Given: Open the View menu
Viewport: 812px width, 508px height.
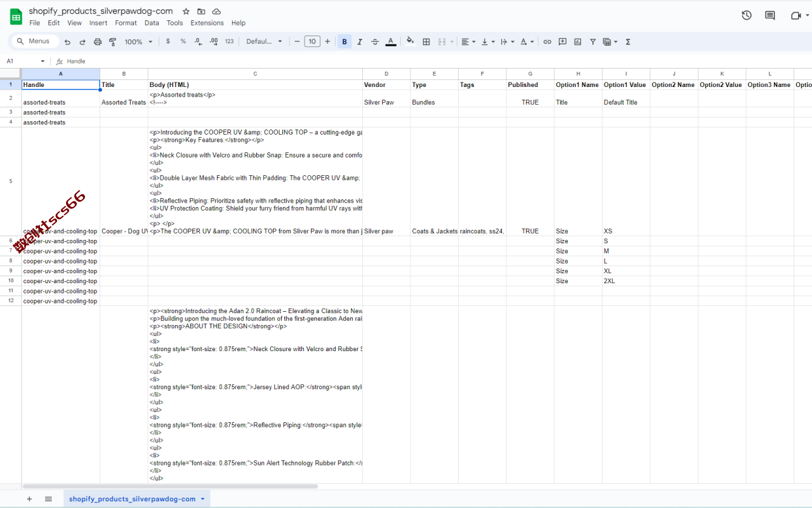Looking at the screenshot, I should [75, 23].
